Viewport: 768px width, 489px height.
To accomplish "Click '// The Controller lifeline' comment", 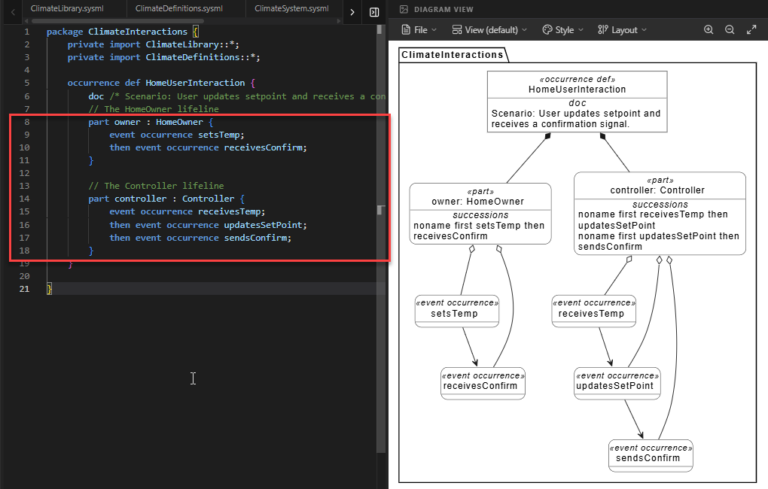I will [x=156, y=186].
